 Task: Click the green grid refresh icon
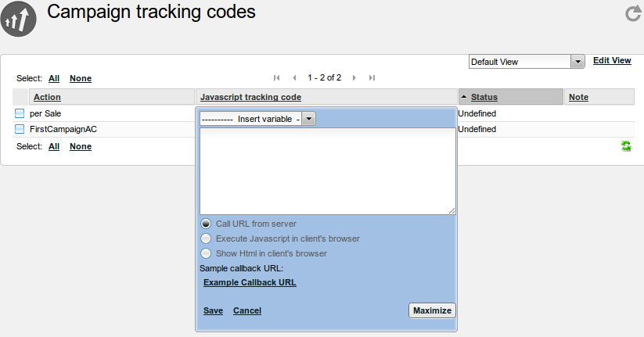tap(626, 146)
